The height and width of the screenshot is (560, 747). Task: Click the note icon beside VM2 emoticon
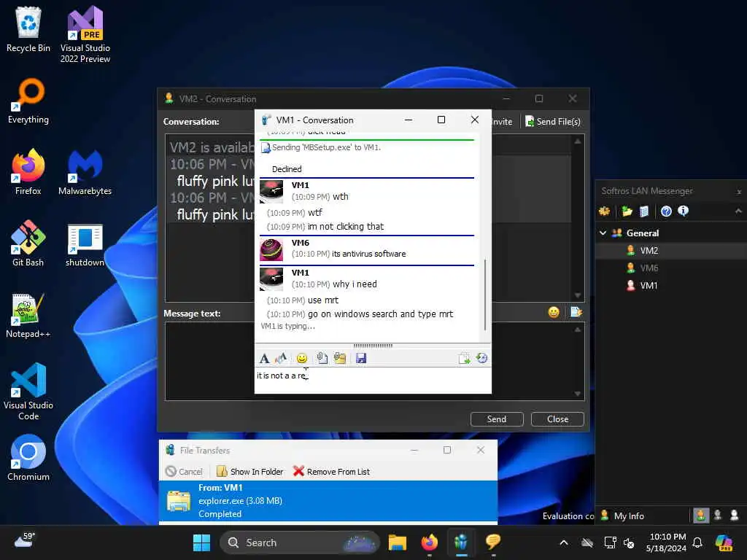tap(576, 312)
